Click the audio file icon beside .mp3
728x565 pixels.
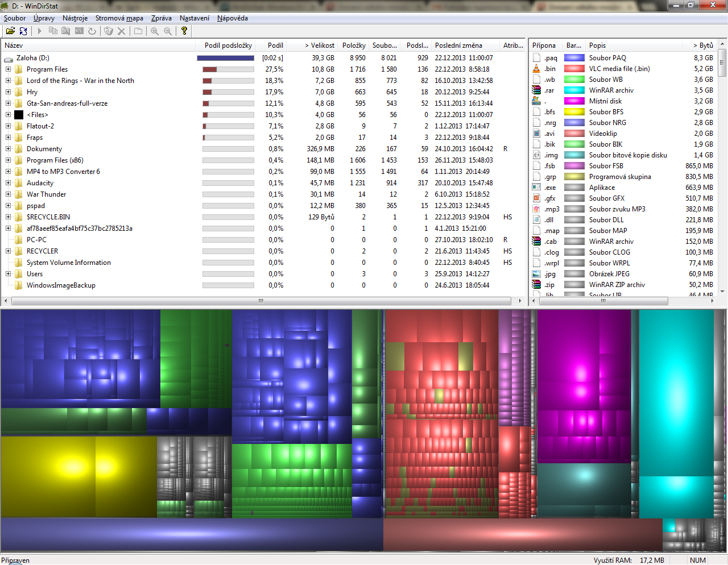536,209
